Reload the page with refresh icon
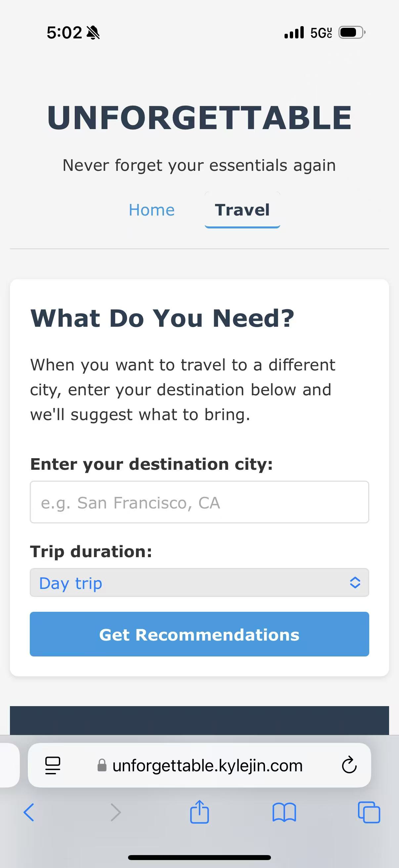This screenshot has height=868, width=399. click(x=349, y=765)
